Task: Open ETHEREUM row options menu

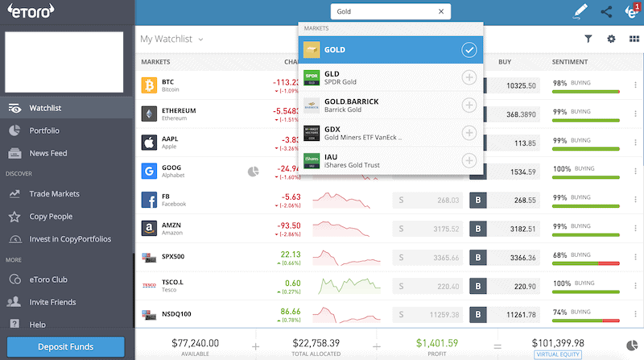Action: (635, 114)
